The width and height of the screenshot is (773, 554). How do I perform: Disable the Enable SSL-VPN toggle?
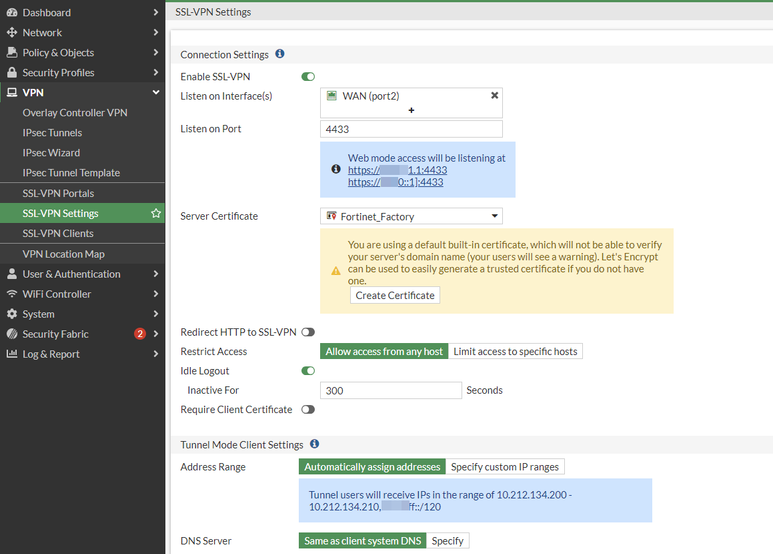[x=308, y=76]
